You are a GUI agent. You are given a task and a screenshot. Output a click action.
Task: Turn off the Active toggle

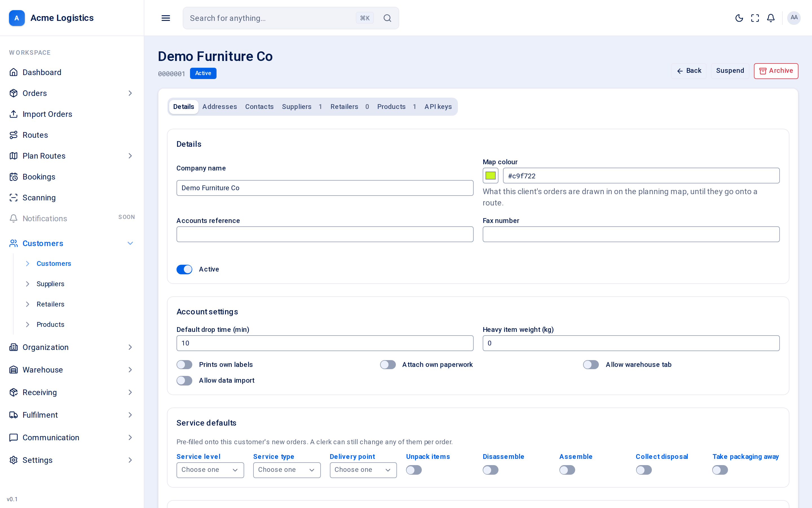184,270
